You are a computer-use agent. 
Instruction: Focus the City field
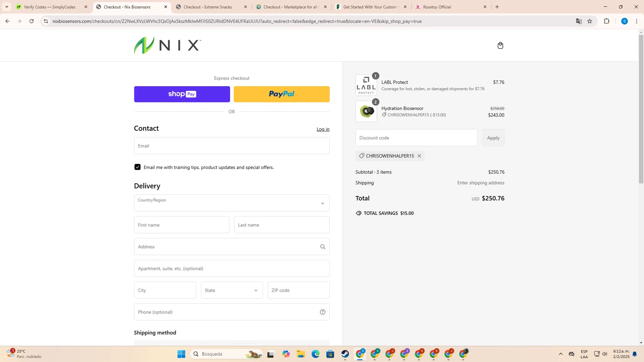165,290
